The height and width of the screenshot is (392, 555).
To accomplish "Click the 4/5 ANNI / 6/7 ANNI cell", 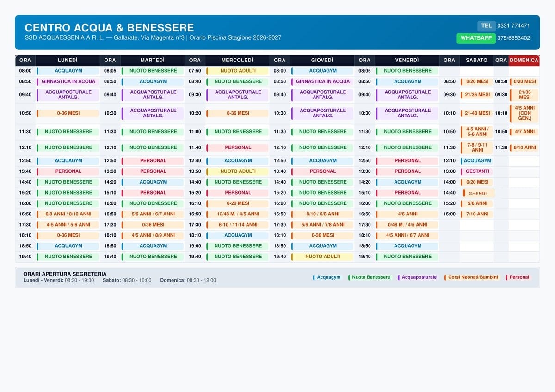I will pyautogui.click(x=407, y=235).
